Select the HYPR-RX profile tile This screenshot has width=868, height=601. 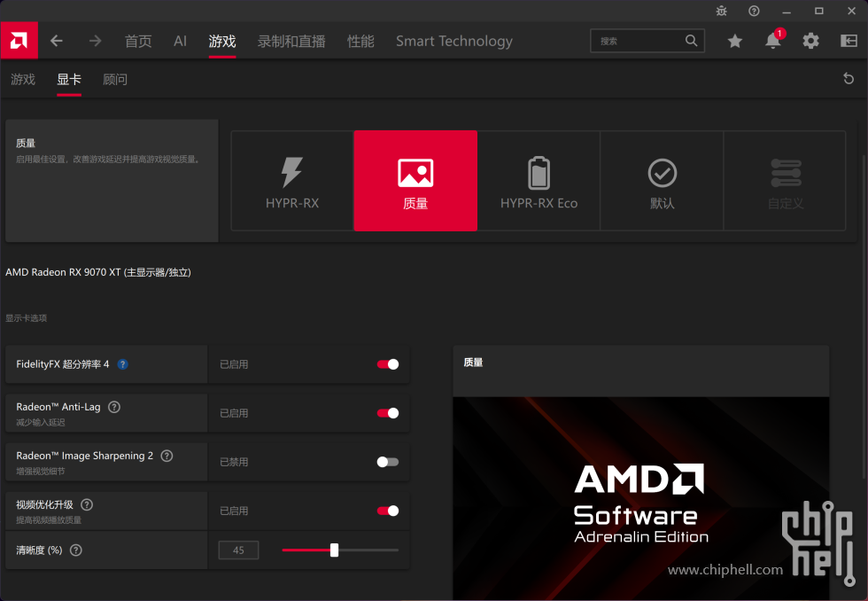tap(292, 181)
